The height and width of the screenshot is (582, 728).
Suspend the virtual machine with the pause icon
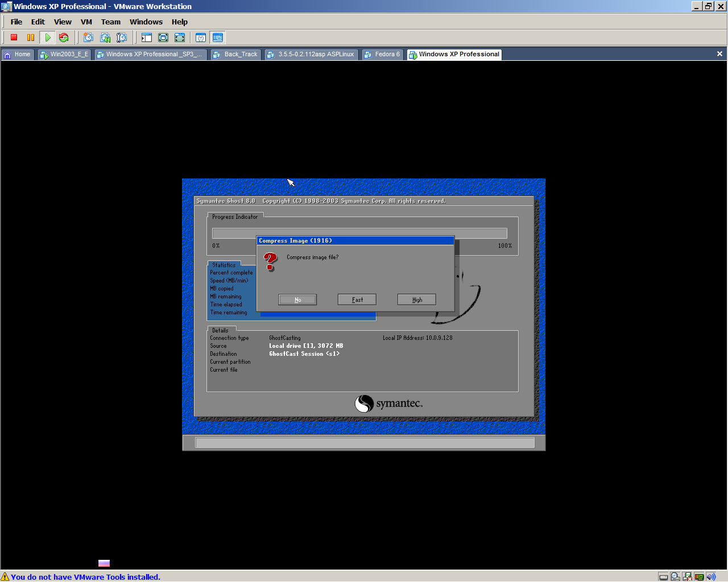tap(31, 38)
